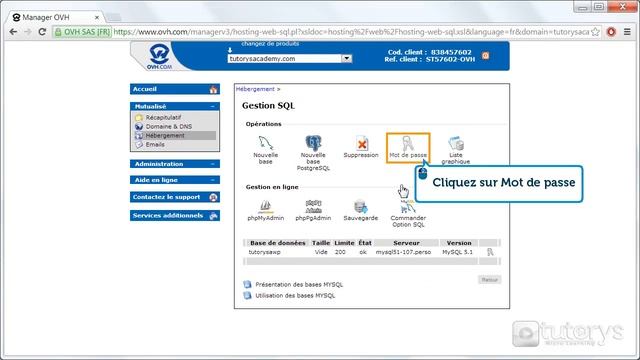Click Commander Option SQL cart icon
The width and height of the screenshot is (640, 360).
tap(408, 207)
